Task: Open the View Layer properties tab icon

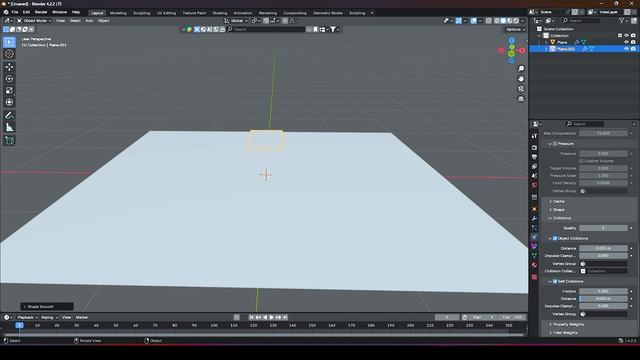Action: pyautogui.click(x=534, y=167)
